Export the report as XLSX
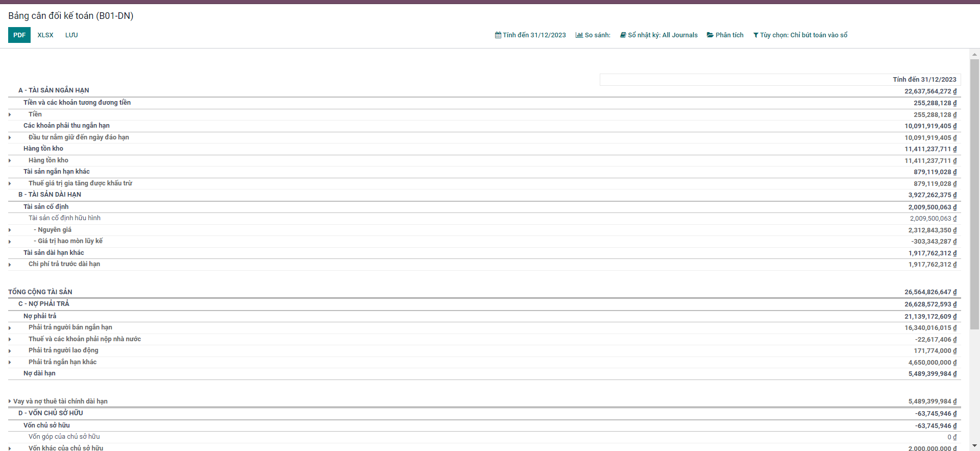This screenshot has width=980, height=451. [x=45, y=35]
